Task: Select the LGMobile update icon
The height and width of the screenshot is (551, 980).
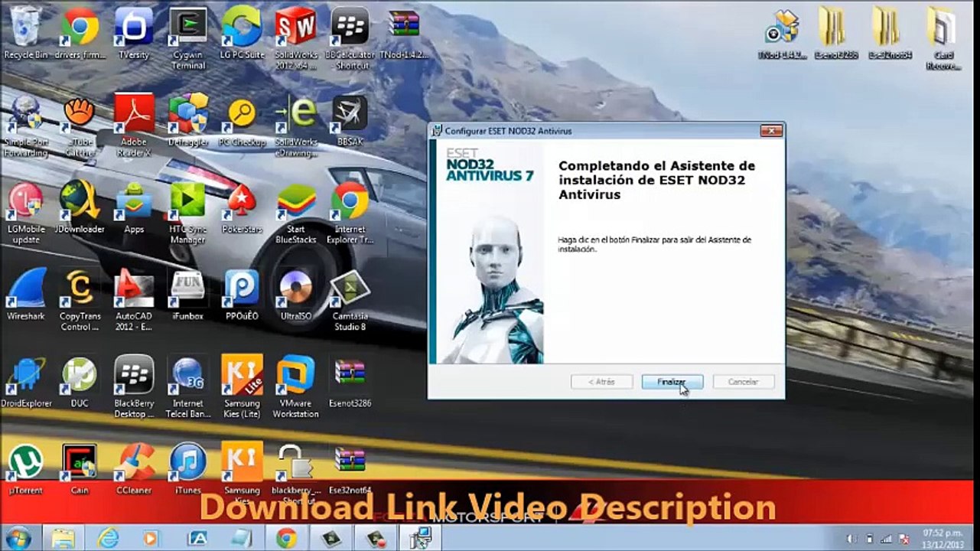Action: [x=26, y=214]
